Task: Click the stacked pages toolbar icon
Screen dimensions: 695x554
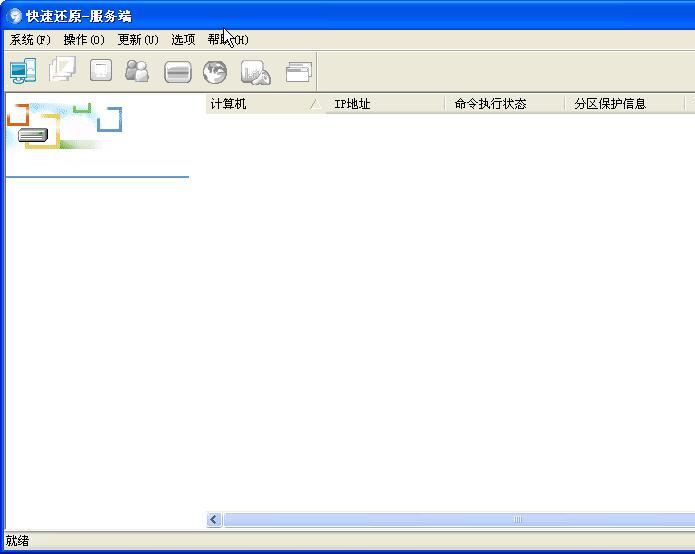Action: coord(62,71)
